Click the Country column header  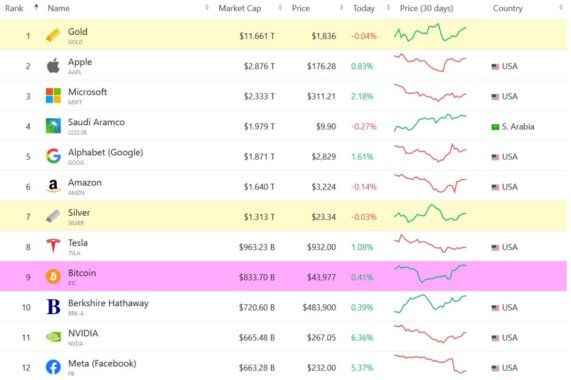pyautogui.click(x=508, y=8)
